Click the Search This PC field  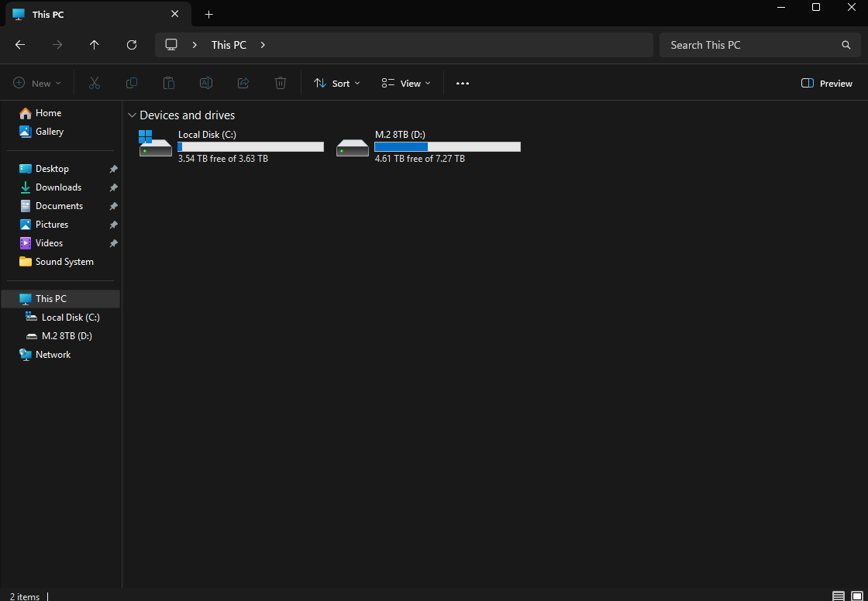pos(760,45)
